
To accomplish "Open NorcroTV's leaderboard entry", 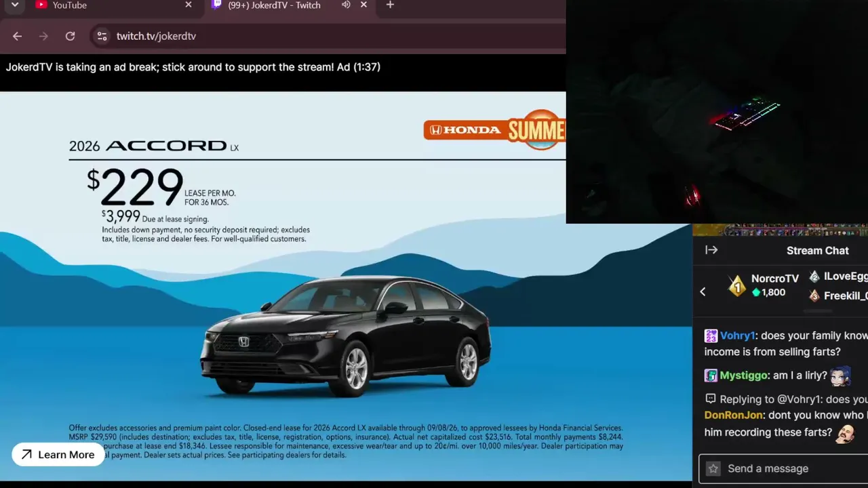I will (775, 279).
